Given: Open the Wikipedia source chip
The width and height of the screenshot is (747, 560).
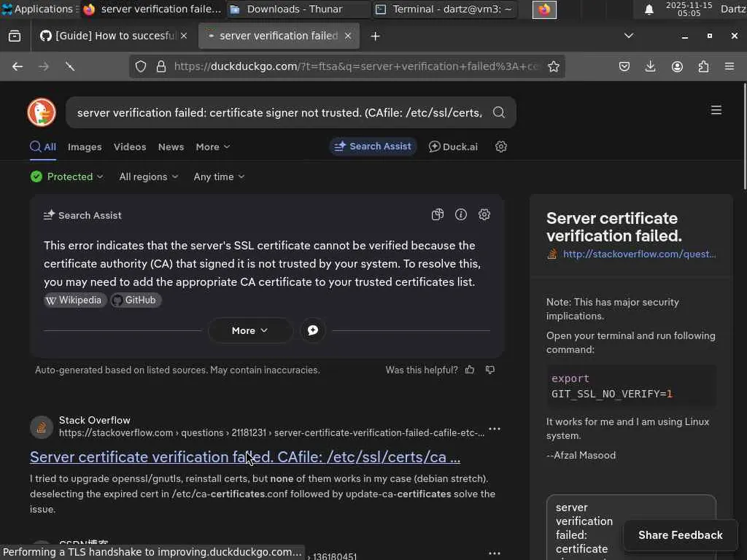Looking at the screenshot, I should click(x=75, y=300).
